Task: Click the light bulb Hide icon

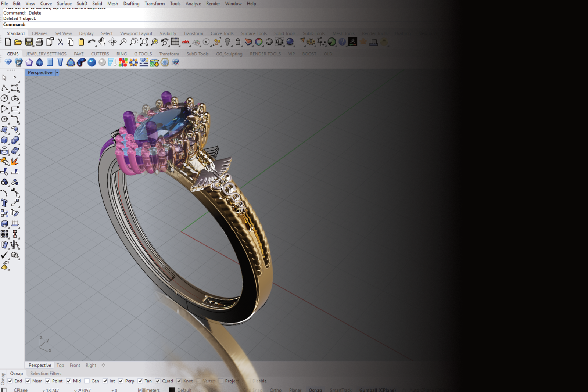Action: pyautogui.click(x=227, y=42)
